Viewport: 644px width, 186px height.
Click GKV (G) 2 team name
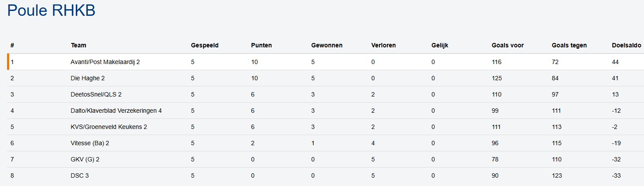[x=85, y=159]
